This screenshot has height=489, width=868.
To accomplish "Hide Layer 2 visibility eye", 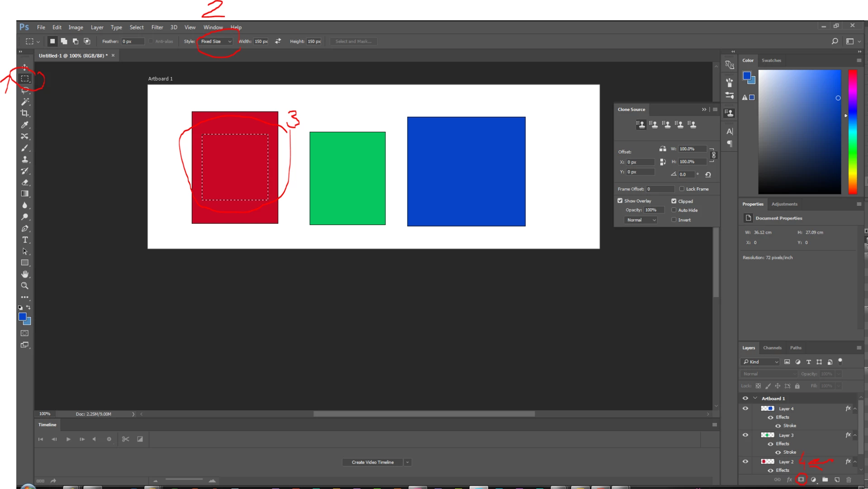I will point(745,462).
